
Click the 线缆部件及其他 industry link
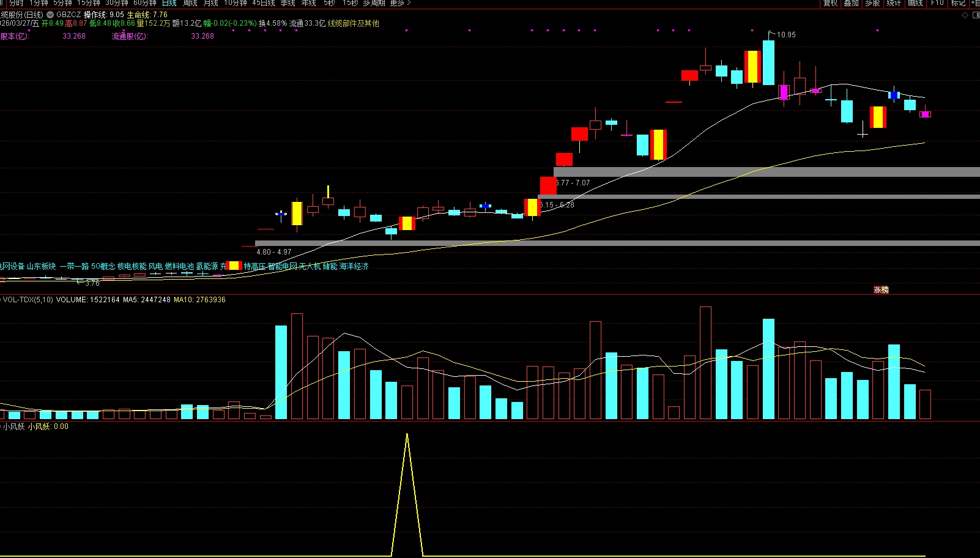point(354,24)
